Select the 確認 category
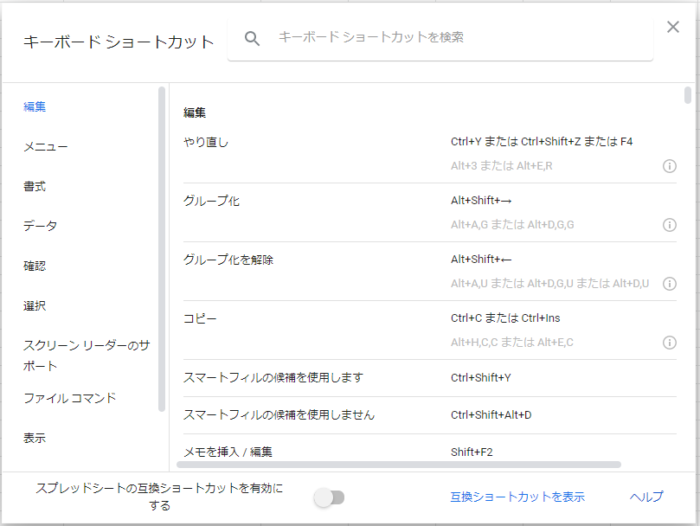700x526 pixels. (35, 266)
